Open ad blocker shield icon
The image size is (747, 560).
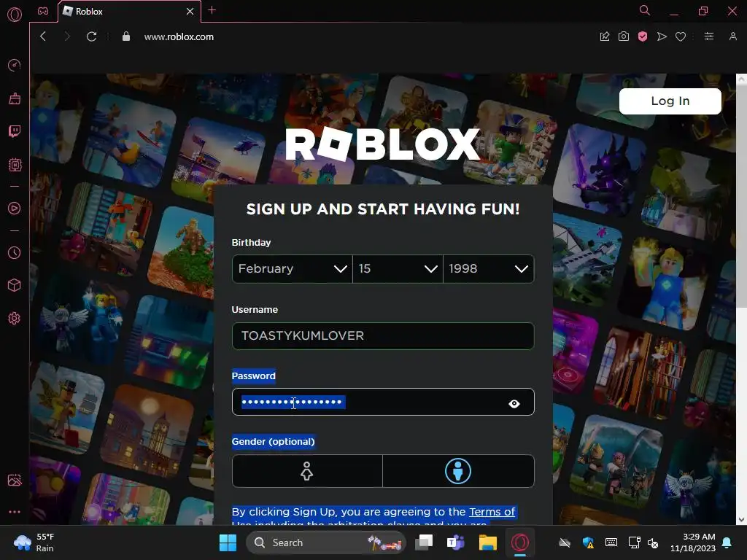[x=643, y=36]
